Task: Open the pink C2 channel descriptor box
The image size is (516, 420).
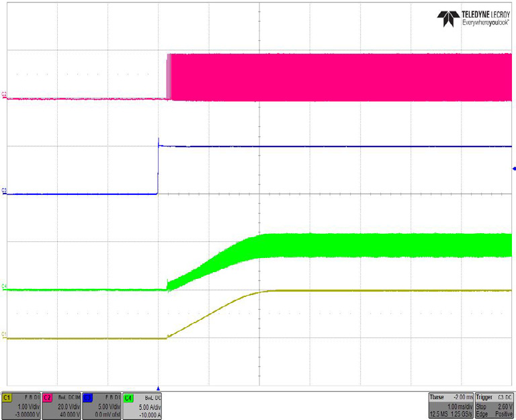Action: pyautogui.click(x=61, y=406)
